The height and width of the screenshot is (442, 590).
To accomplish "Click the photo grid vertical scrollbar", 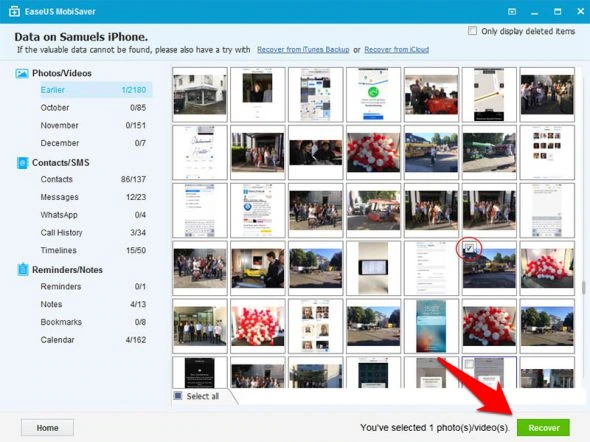I will click(584, 288).
